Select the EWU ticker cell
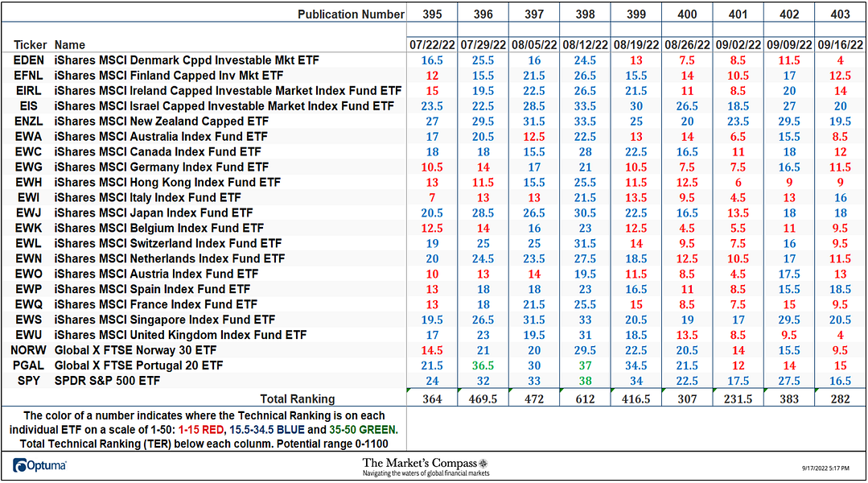This screenshot has width=868, height=483. click(28, 335)
